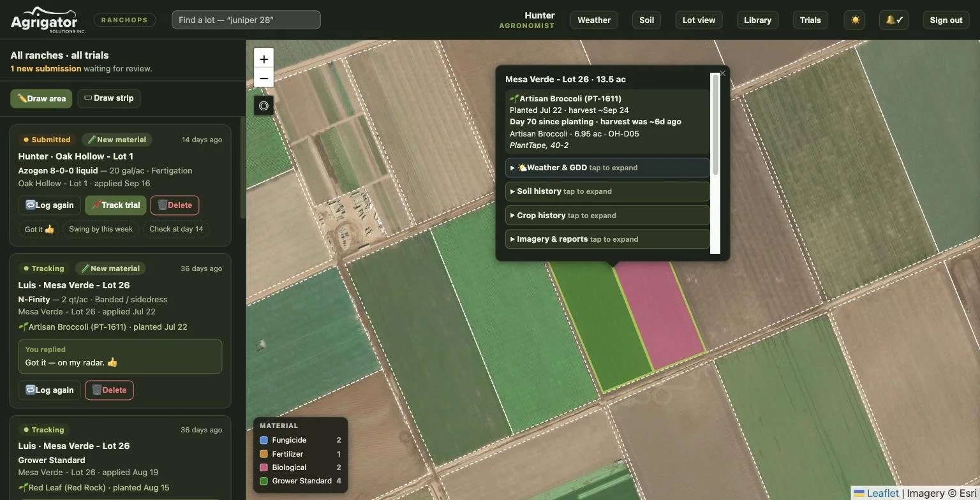Click the Draw area pencil button
The height and width of the screenshot is (500, 980).
point(41,98)
